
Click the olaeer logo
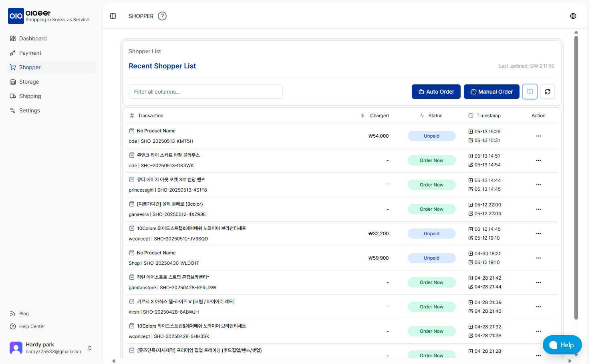click(16, 16)
